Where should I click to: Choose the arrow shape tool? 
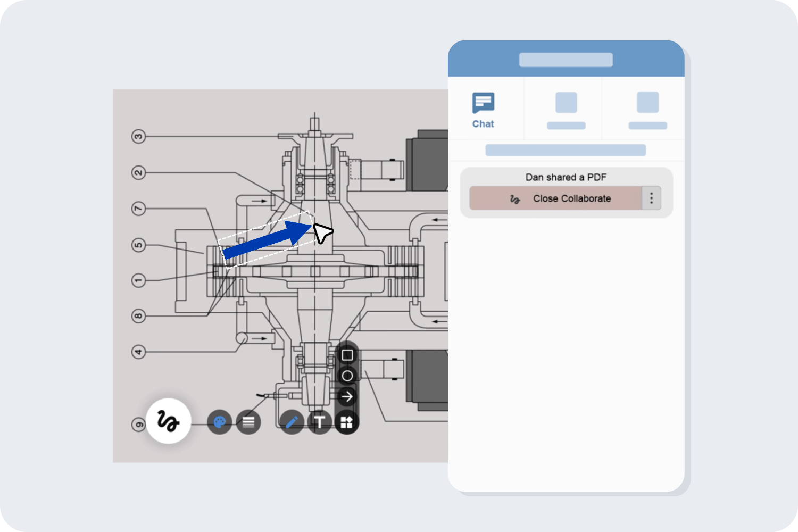pyautogui.click(x=347, y=396)
